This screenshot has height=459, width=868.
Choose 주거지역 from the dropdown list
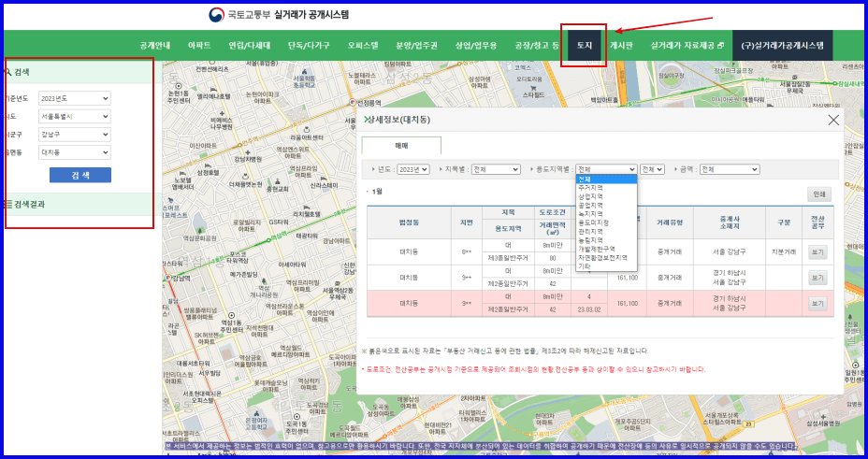[607, 188]
